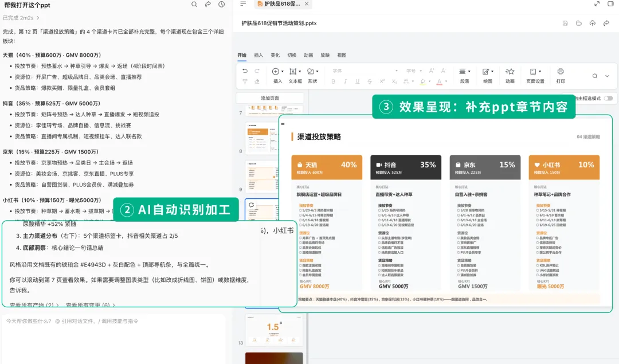Image resolution: width=619 pixels, height=364 pixels.
Task: Enable the 自由框选模式 switch
Action: coord(608,98)
